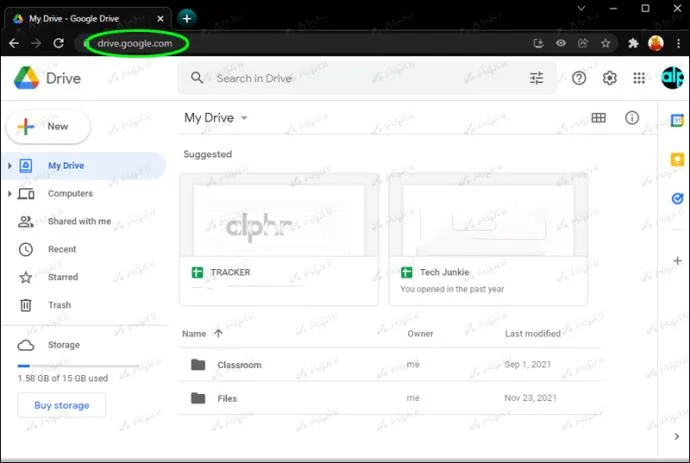
Task: Reload the Drive page
Action: [59, 43]
